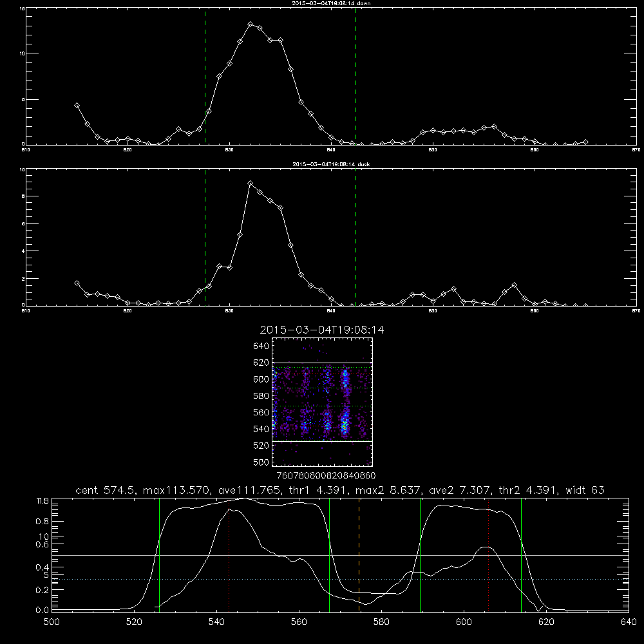Click bottom plot x-axis label "540"
Screen dimensions: 644x644
pos(216,622)
